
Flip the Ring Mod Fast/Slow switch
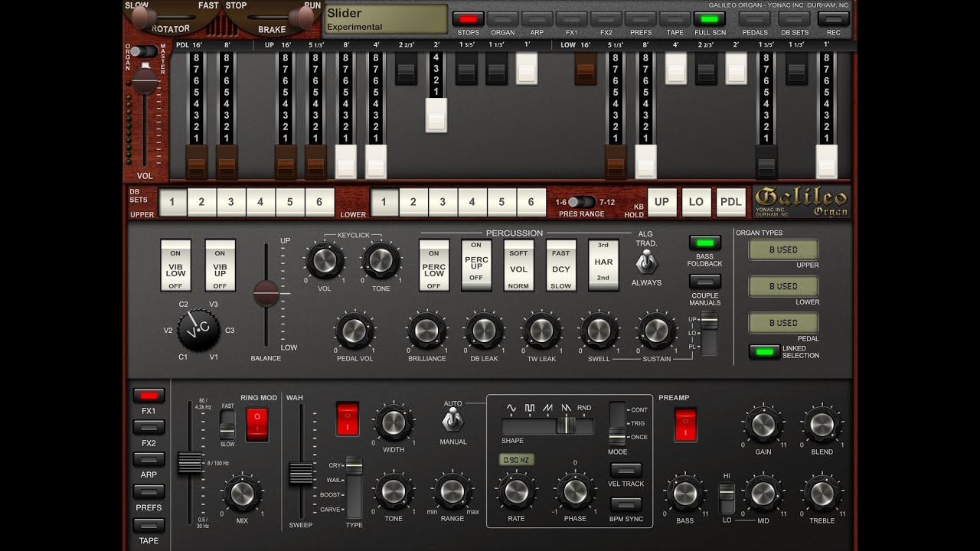click(x=227, y=424)
